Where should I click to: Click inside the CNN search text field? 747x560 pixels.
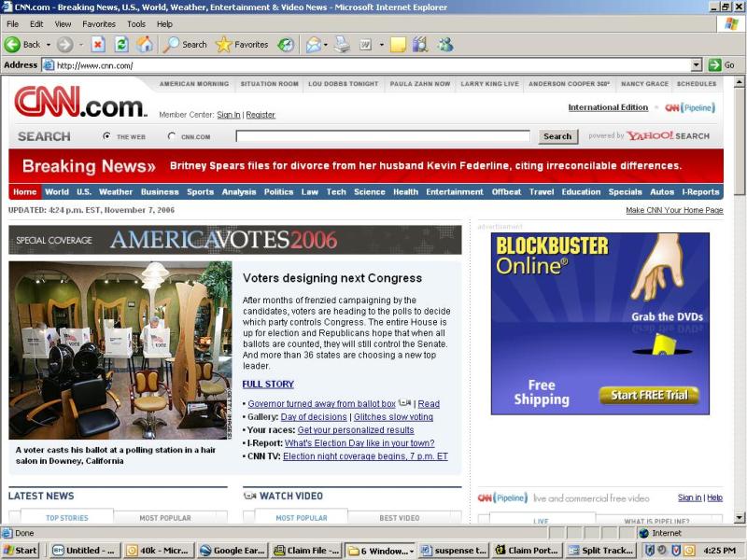pos(383,136)
